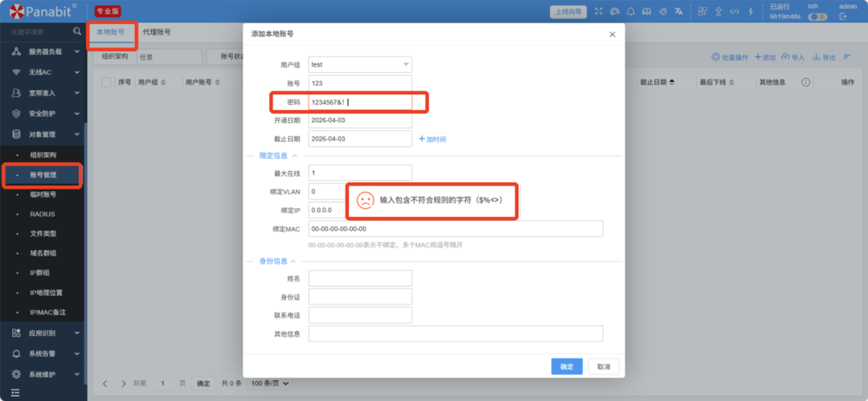The height and width of the screenshot is (401, 868).
Task: Collapse the 限定信息 section
Action: pyautogui.click(x=278, y=156)
